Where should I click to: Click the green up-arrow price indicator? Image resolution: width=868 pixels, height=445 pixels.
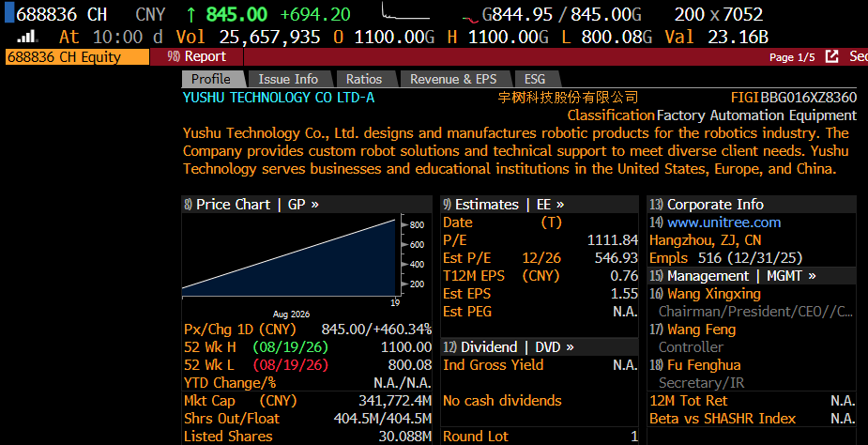(191, 14)
